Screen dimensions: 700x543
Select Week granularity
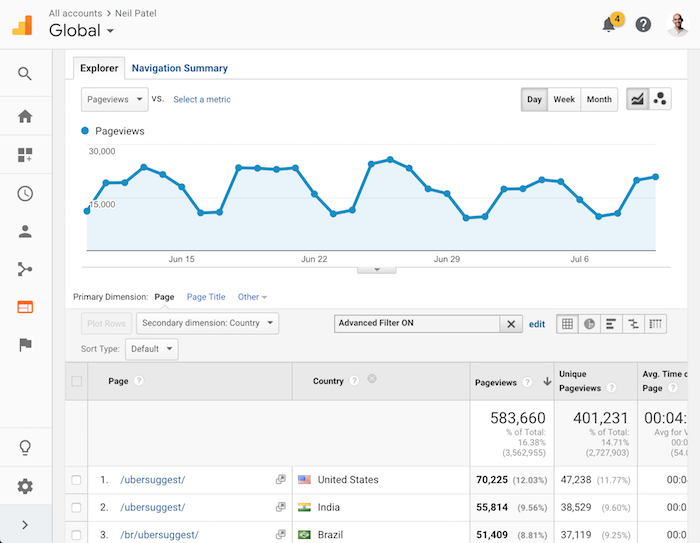pyautogui.click(x=564, y=99)
